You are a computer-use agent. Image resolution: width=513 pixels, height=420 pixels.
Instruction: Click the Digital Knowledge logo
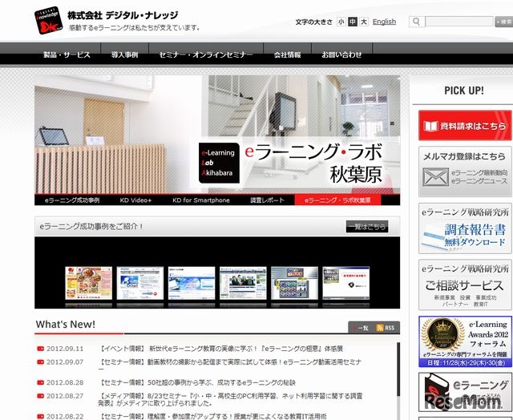click(x=48, y=21)
